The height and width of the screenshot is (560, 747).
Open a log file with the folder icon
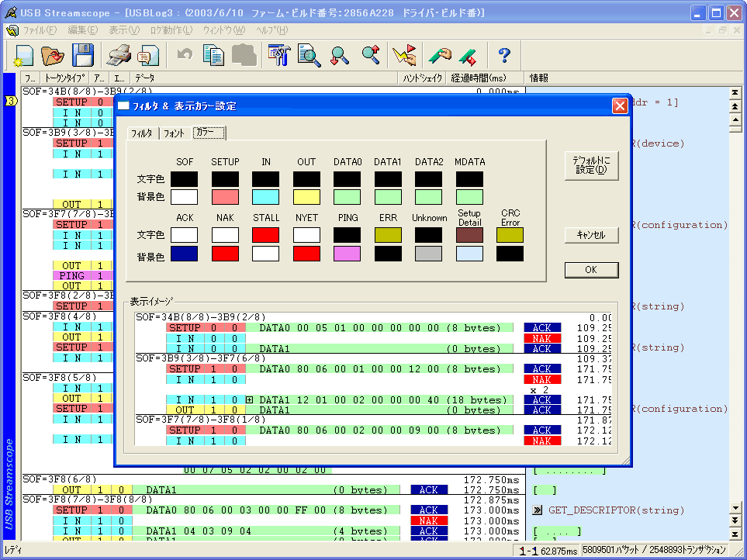point(53,56)
